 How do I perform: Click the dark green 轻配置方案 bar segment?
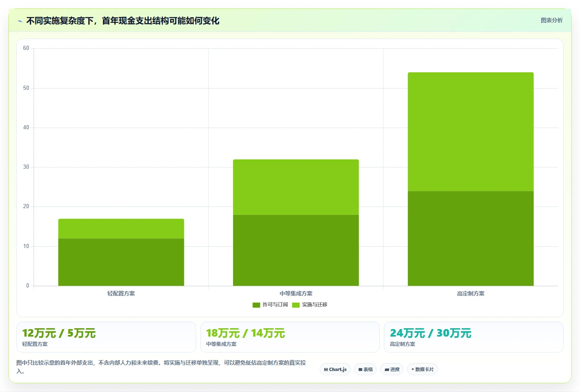point(121,262)
